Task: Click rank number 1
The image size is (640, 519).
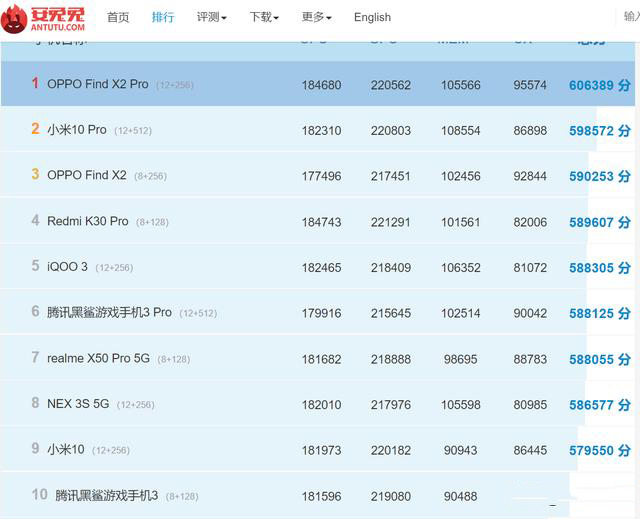Action: tap(36, 83)
